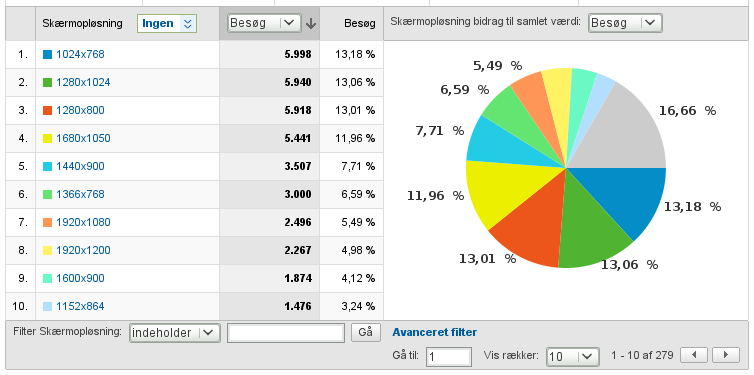Click the Gå filter button
Viewport: 754px width, 375px height.
coord(365,332)
